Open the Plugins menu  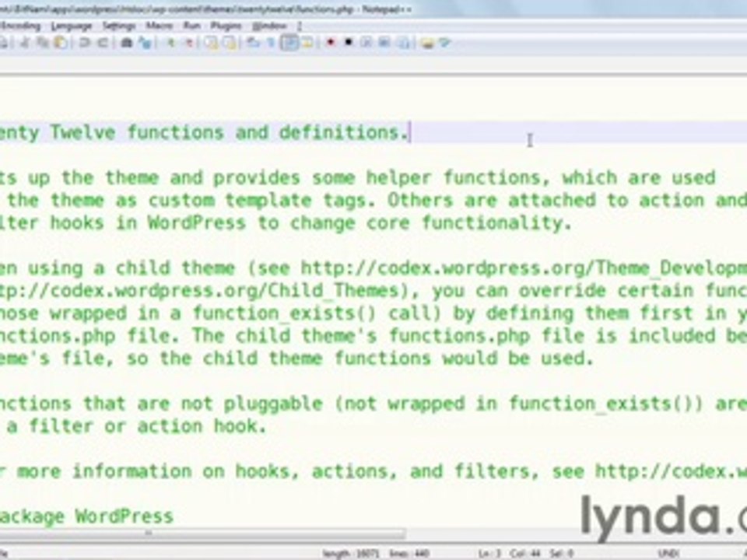(226, 26)
